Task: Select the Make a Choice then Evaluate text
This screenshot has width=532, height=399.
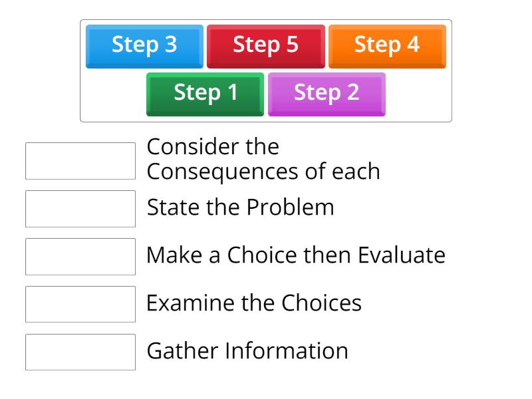Action: coord(295,255)
